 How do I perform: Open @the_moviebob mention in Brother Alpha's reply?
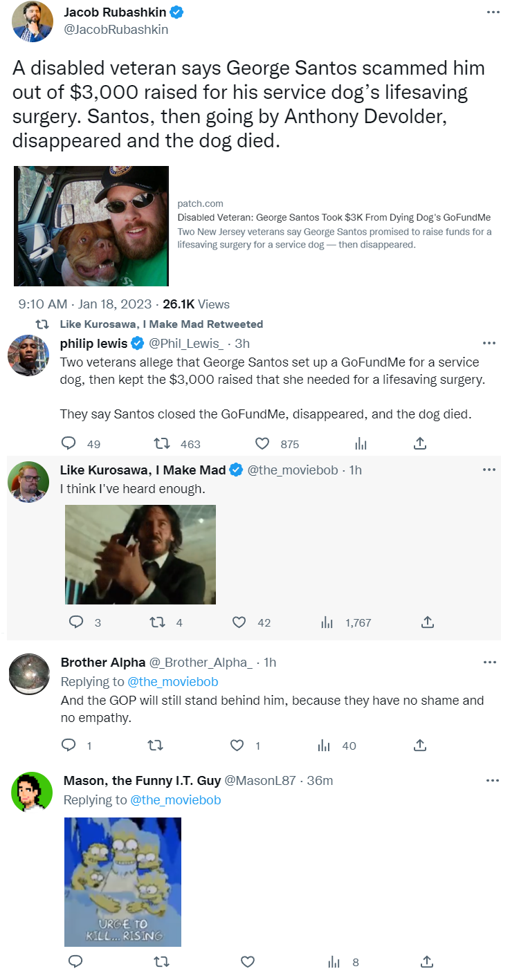pos(173,682)
